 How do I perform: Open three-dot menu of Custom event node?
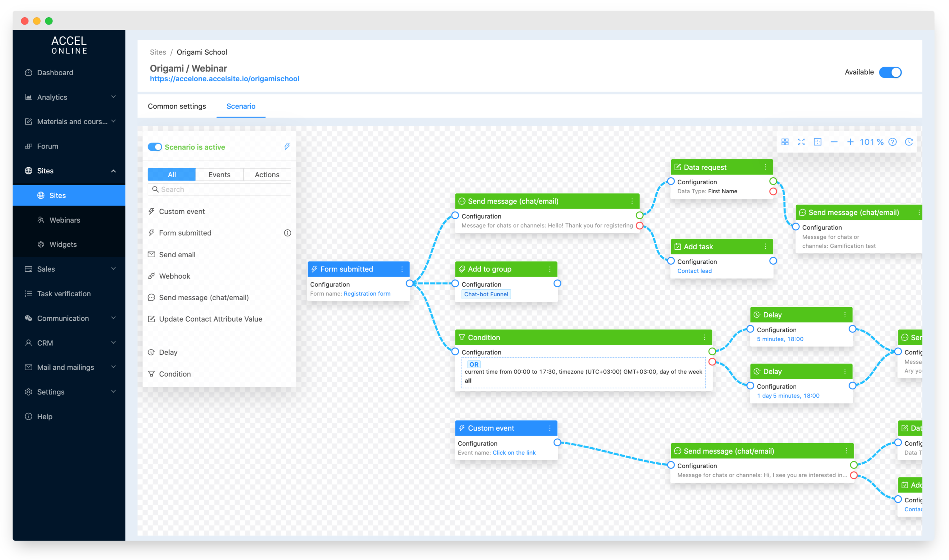(550, 428)
